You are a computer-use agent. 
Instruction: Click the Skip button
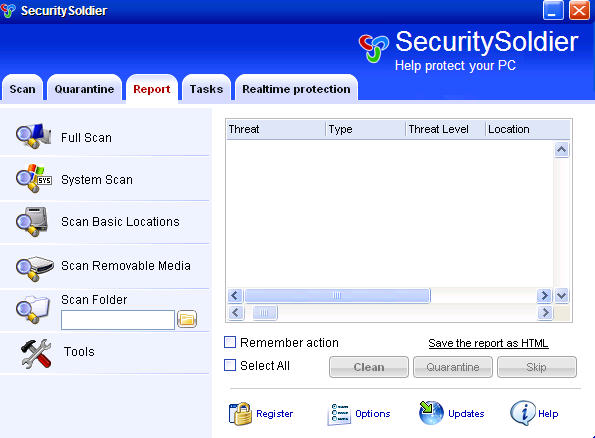tap(537, 367)
